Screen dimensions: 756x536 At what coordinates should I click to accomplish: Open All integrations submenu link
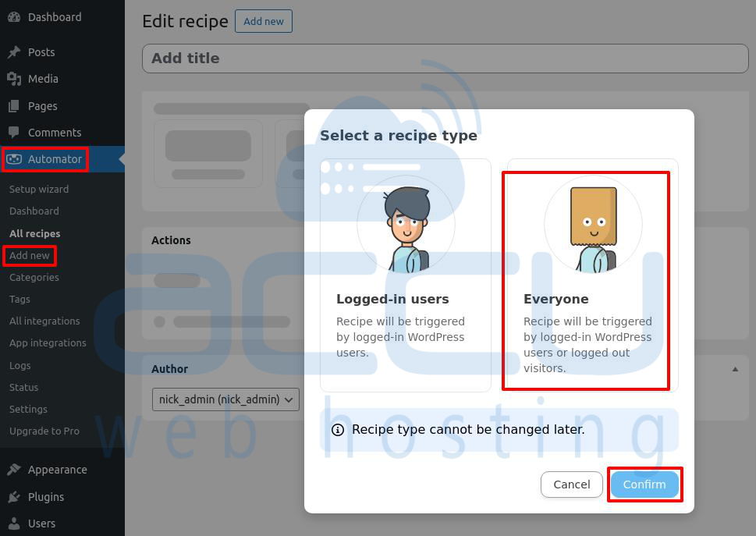tap(44, 321)
